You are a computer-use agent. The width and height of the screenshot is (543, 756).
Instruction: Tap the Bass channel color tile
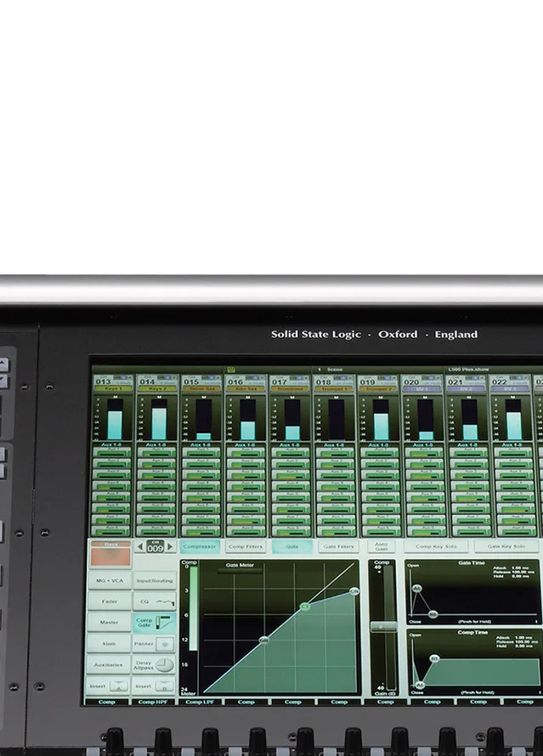coord(110,554)
